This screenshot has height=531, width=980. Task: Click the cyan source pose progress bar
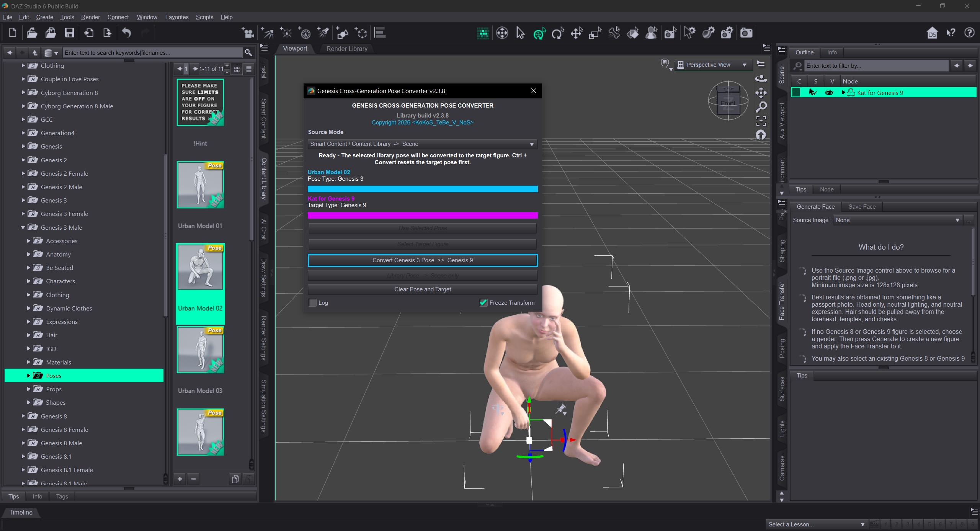click(x=423, y=189)
